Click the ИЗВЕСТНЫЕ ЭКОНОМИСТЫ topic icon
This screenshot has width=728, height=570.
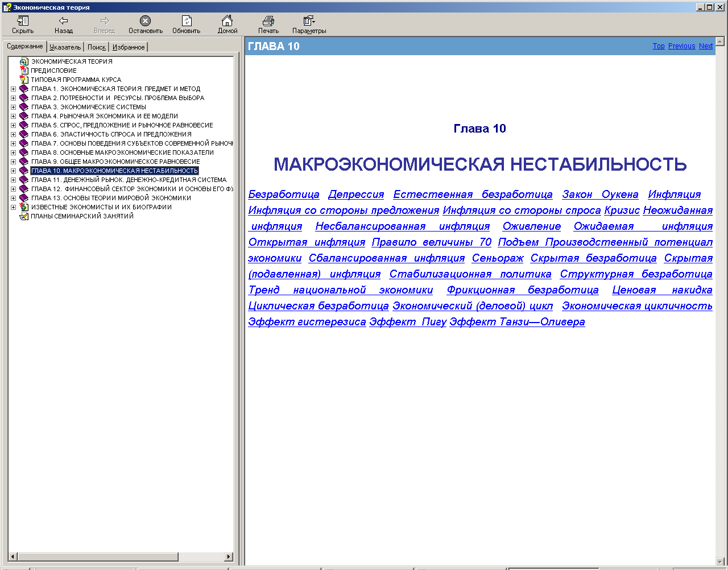click(24, 207)
